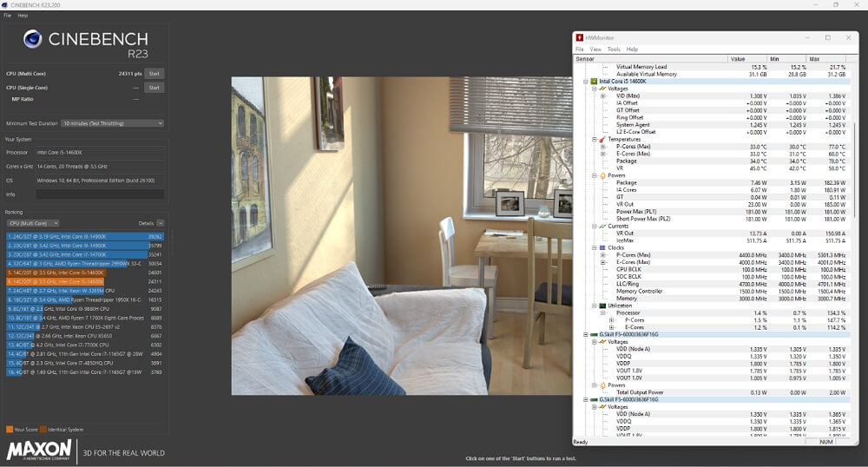Toggle the Details button in Ranking section
868x467 pixels.
(161, 223)
